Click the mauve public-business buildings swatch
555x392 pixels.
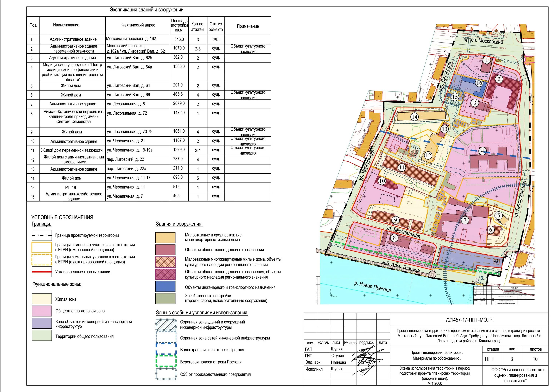(x=165, y=250)
